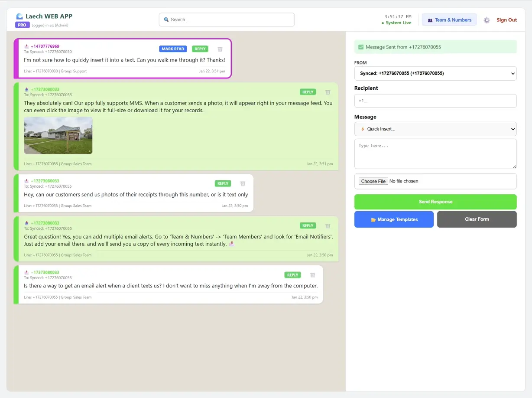Click the settings gear icon

pyautogui.click(x=486, y=20)
